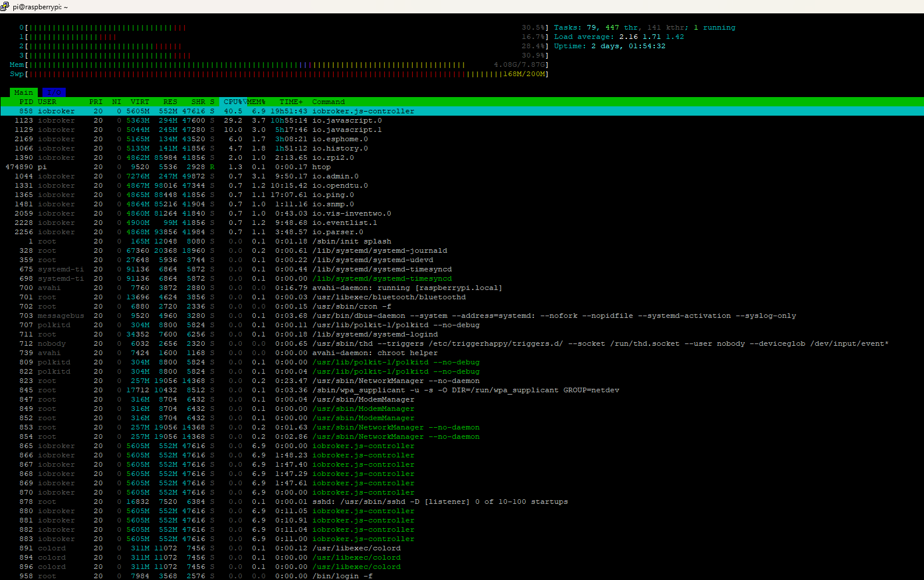Sort by the CPU% column header
The image size is (924, 580).
click(233, 102)
